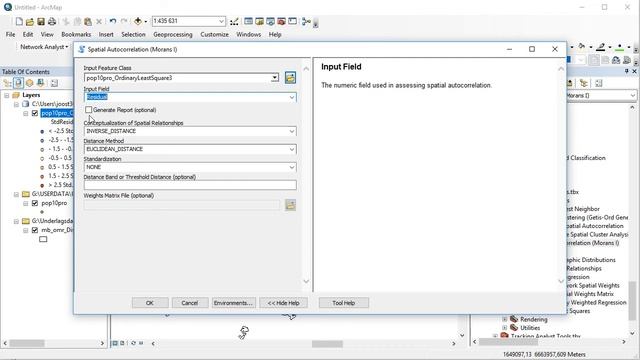640x360 pixels.
Task: Click the Environments... button
Action: click(x=233, y=303)
